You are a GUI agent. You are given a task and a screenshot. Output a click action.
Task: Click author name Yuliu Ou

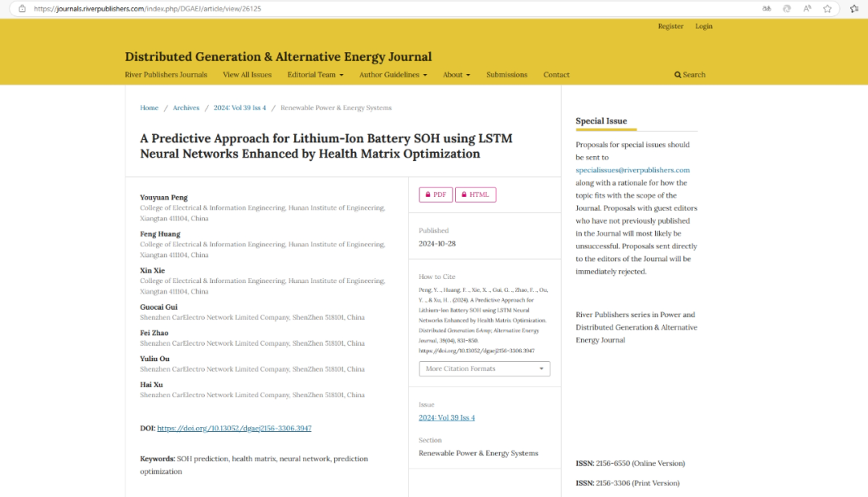[x=154, y=359]
